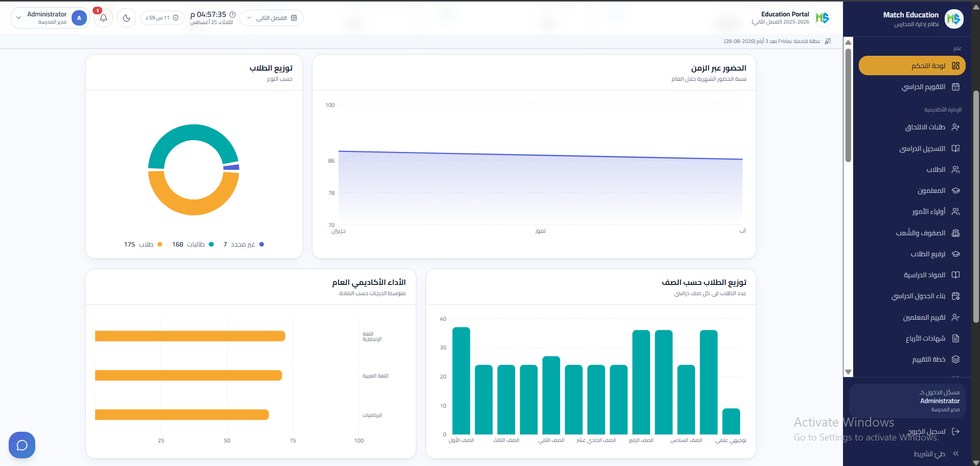Click user-check icon beside تقييم المعلمين
The height and width of the screenshot is (466, 980).
(x=955, y=318)
